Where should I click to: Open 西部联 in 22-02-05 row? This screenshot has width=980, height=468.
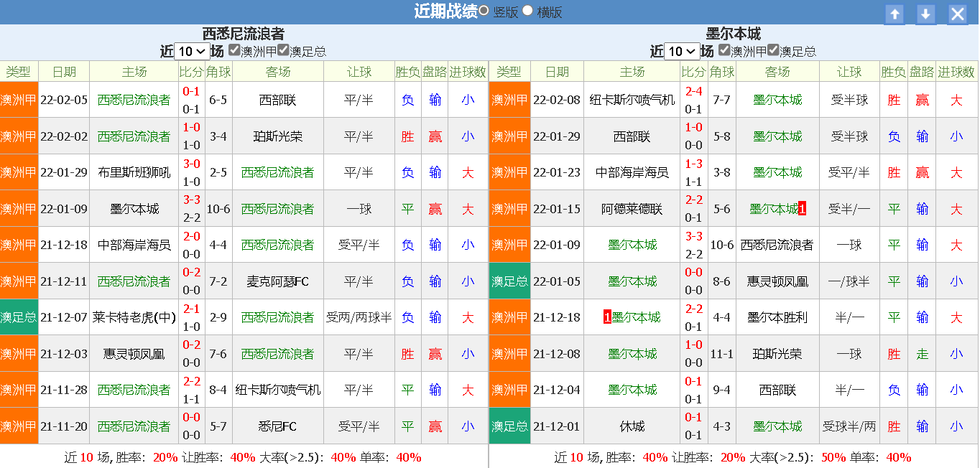[277, 100]
